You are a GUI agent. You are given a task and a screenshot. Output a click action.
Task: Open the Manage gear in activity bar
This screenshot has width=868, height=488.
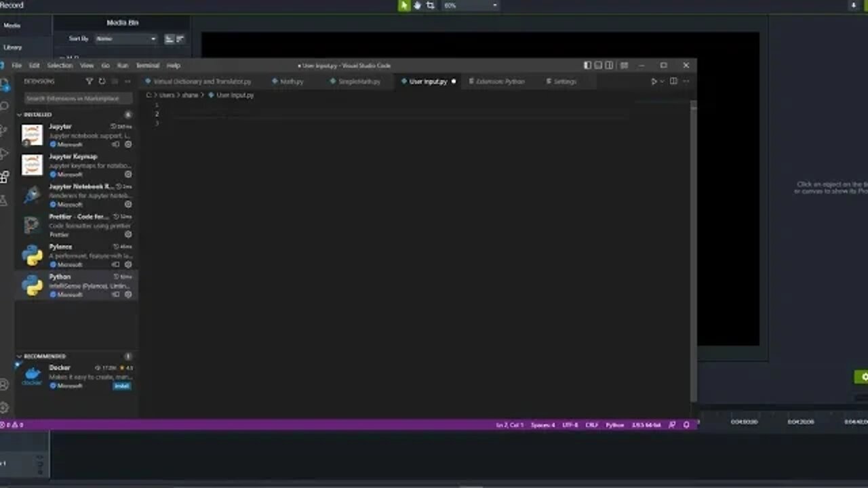4,407
